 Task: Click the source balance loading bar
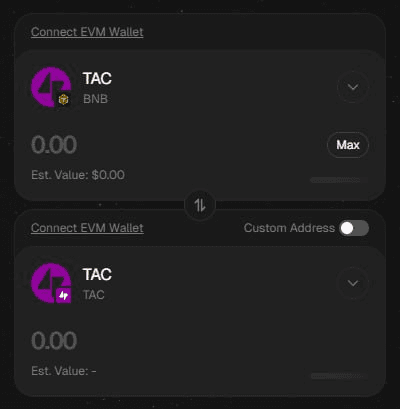335,180
